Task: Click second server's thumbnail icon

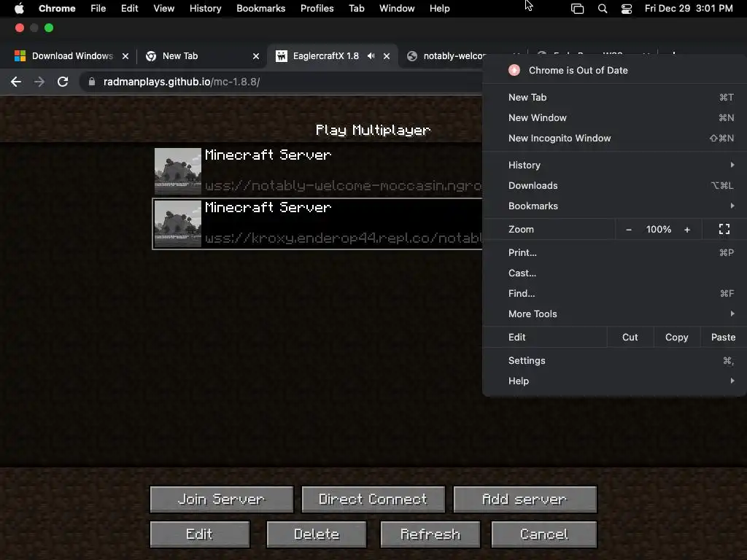Action: pos(178,224)
